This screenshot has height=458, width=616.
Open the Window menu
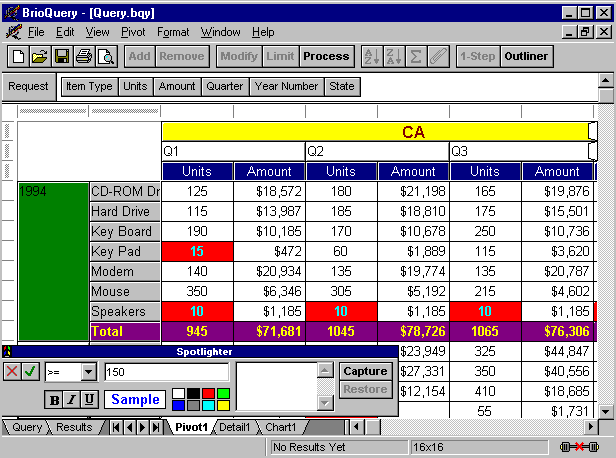[x=220, y=32]
